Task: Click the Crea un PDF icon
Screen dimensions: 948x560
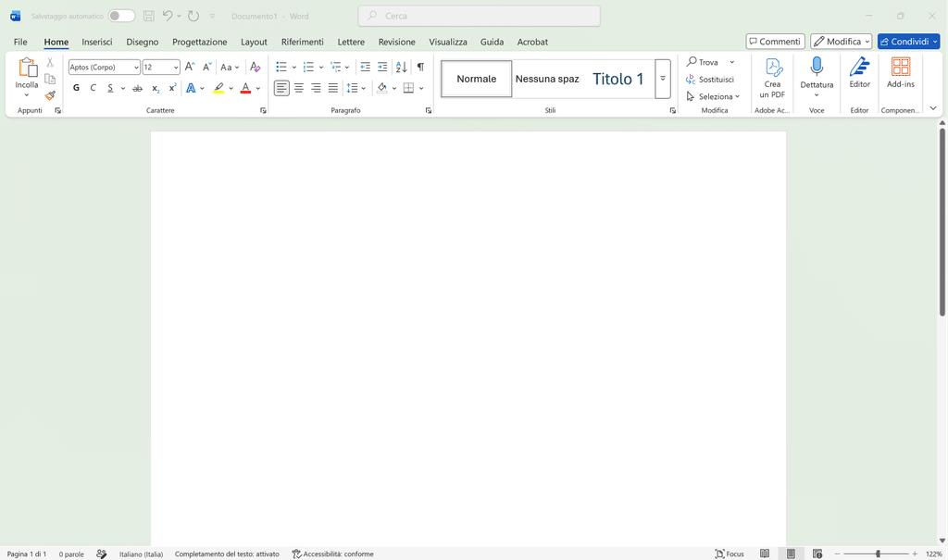Action: (x=773, y=68)
